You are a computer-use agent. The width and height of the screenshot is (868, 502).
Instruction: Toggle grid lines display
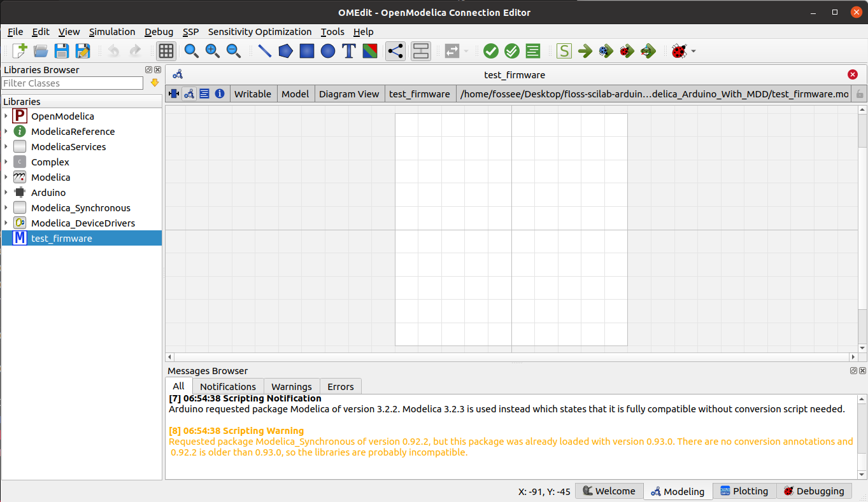166,51
